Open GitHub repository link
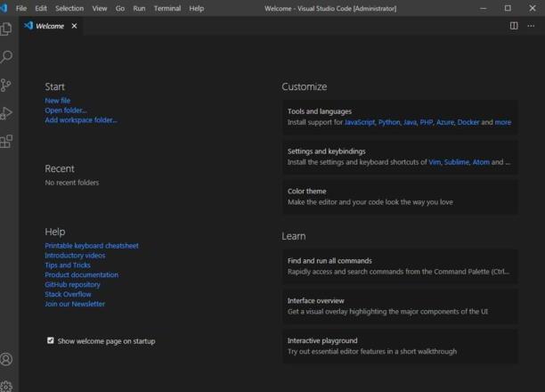545x392 pixels. tap(72, 284)
